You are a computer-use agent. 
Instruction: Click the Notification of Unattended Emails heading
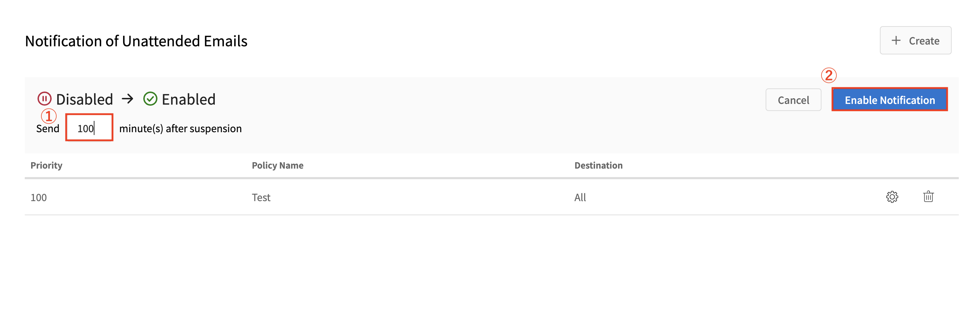136,41
